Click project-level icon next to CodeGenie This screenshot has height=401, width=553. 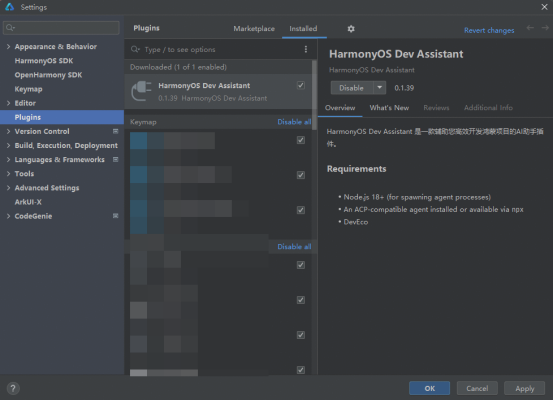[115, 216]
